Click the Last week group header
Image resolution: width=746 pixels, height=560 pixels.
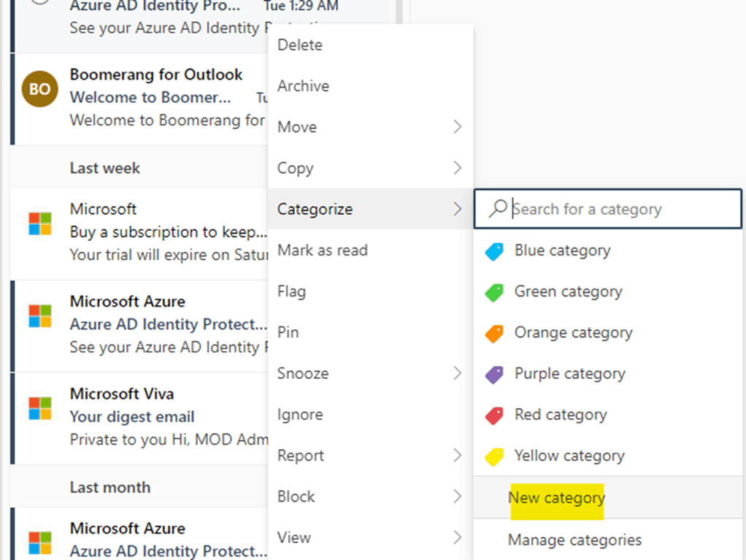[139, 168]
